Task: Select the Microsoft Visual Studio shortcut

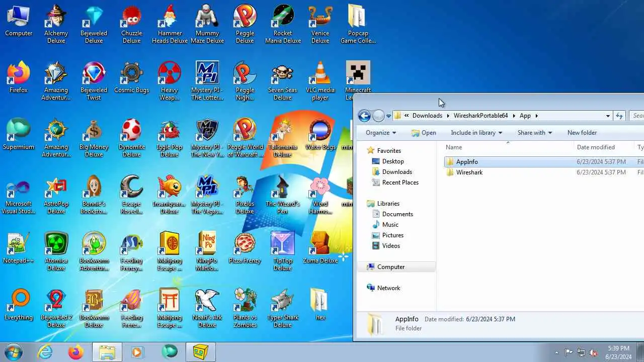Action: 19,195
